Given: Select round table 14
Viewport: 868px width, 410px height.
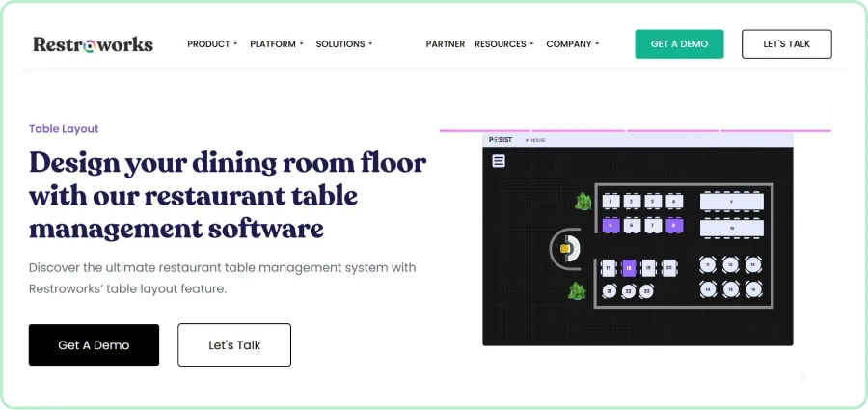Looking at the screenshot, I should [x=708, y=289].
